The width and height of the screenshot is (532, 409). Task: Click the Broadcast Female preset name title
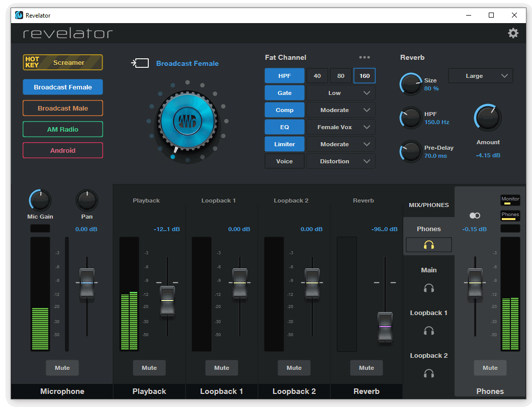pos(187,63)
